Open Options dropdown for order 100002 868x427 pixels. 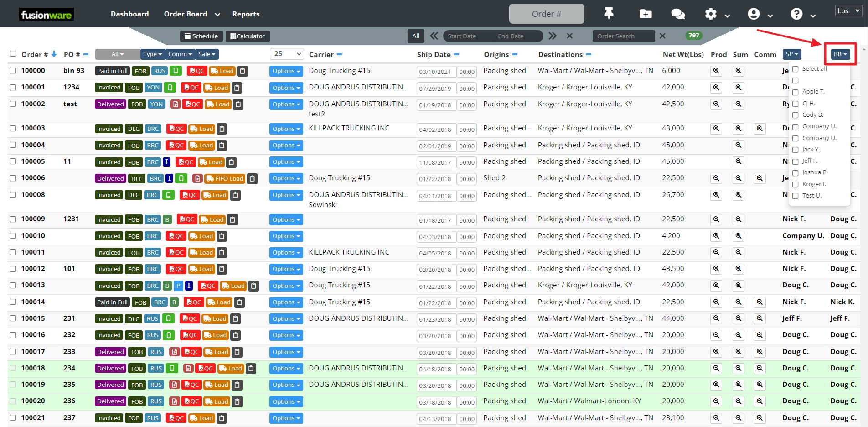pos(286,104)
